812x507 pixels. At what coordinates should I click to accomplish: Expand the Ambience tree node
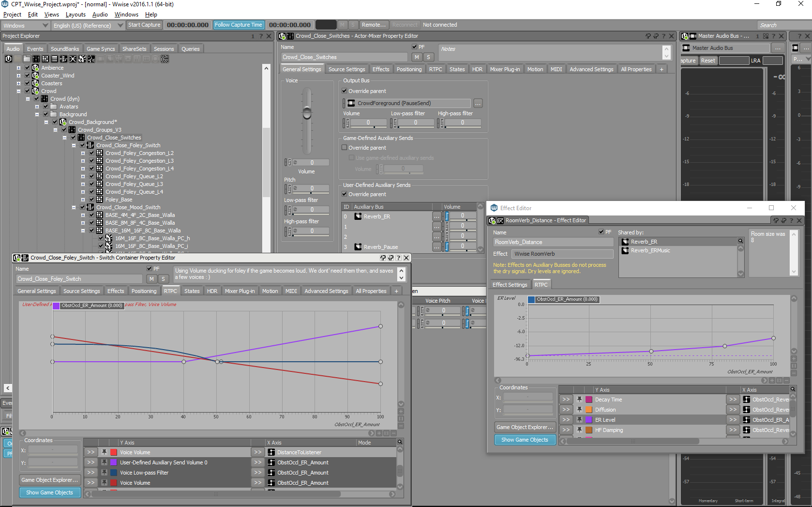pyautogui.click(x=18, y=68)
